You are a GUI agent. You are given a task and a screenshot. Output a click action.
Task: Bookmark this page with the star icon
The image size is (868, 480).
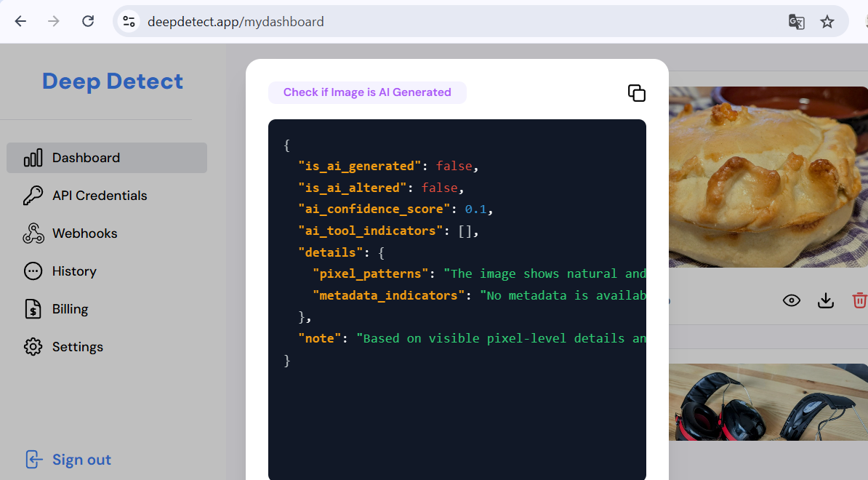click(827, 22)
